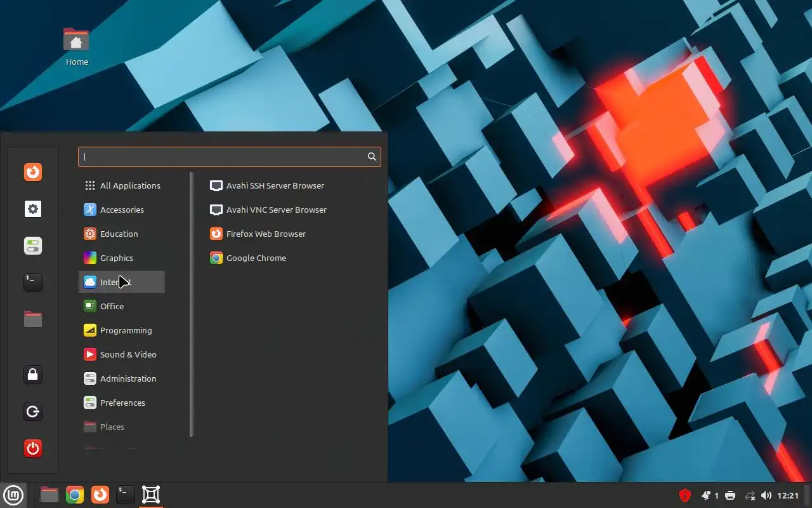
Task: Click the search magnifier icon
Action: 372,157
